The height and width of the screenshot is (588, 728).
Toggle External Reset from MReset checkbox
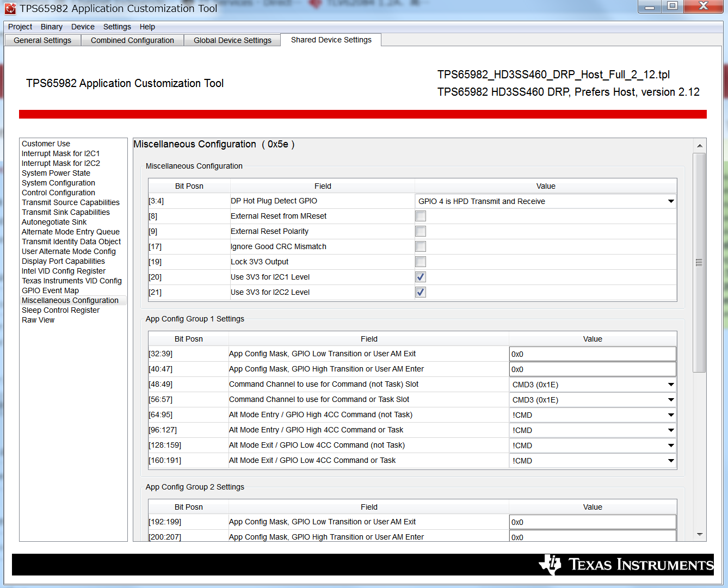tap(421, 216)
